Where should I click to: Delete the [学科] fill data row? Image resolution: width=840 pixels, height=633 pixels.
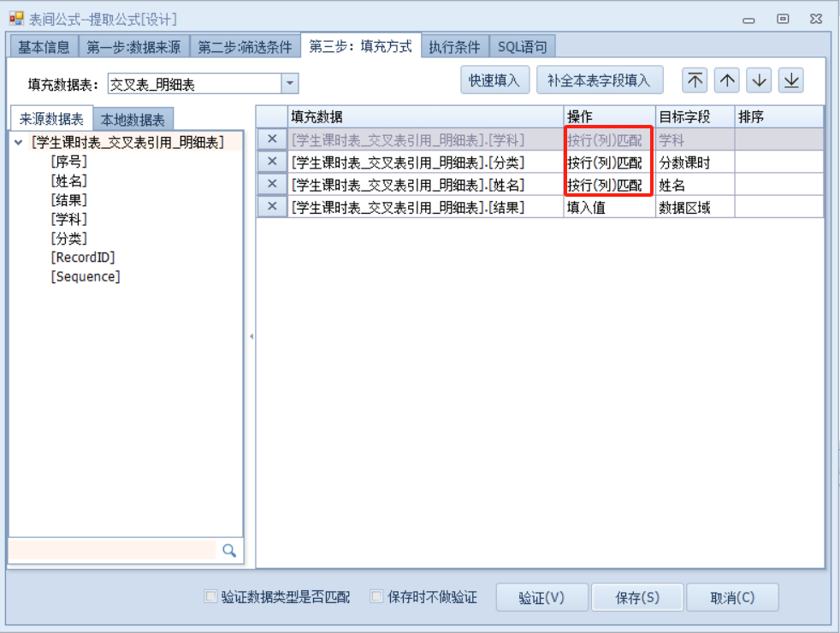272,139
